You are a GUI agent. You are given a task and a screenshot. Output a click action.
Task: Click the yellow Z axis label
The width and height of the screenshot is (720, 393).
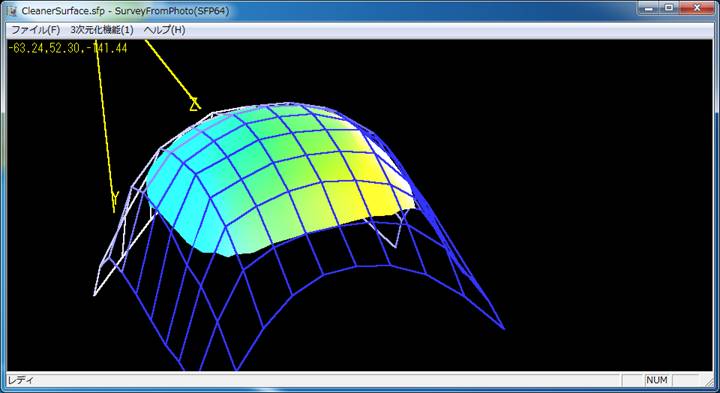coord(195,104)
